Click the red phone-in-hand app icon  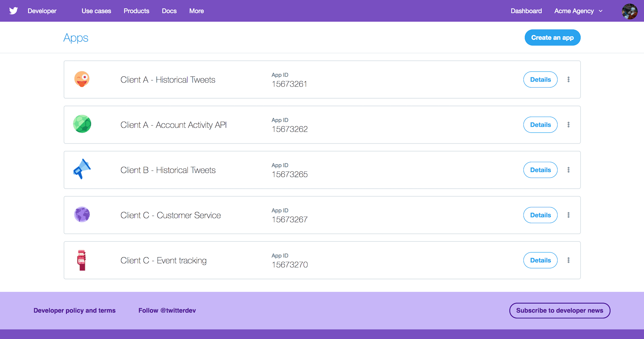click(82, 260)
